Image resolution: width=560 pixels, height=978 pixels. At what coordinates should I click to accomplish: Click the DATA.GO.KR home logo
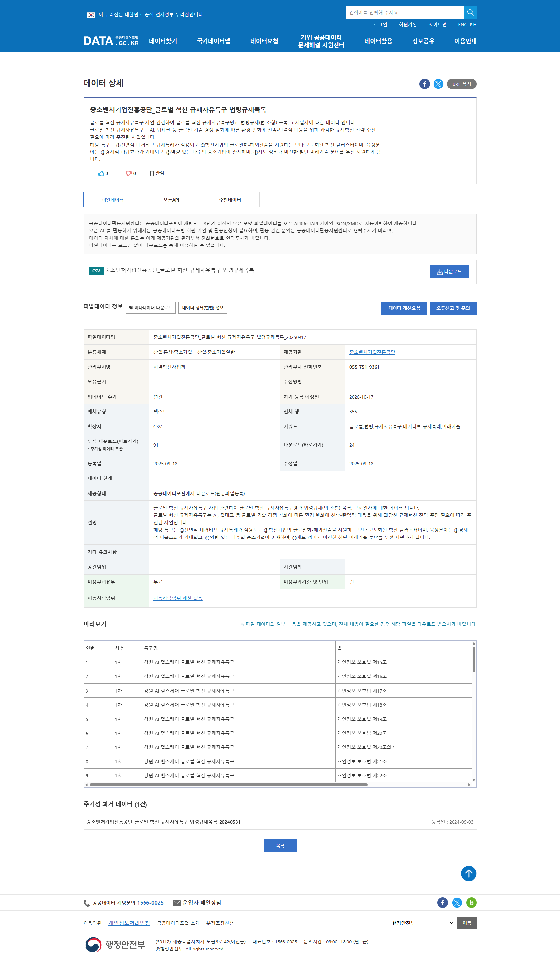click(111, 41)
